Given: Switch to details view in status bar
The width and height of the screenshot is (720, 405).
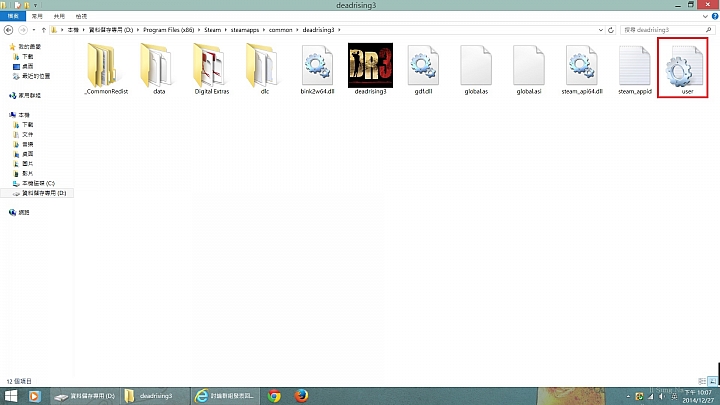Looking at the screenshot, I should click(x=702, y=381).
